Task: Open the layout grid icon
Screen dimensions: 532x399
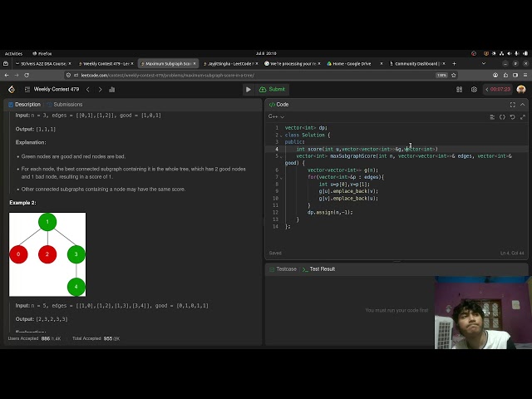Action: pyautogui.click(x=459, y=90)
